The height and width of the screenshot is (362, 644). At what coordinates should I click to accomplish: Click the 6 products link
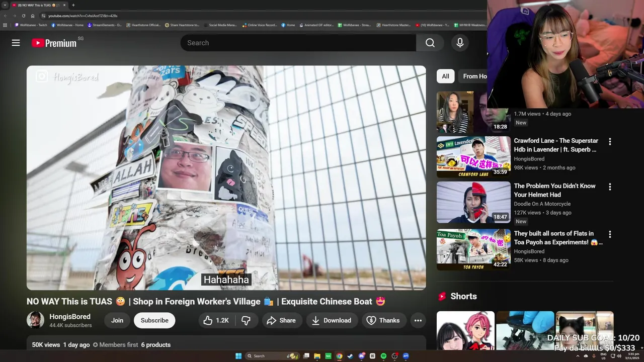click(155, 345)
